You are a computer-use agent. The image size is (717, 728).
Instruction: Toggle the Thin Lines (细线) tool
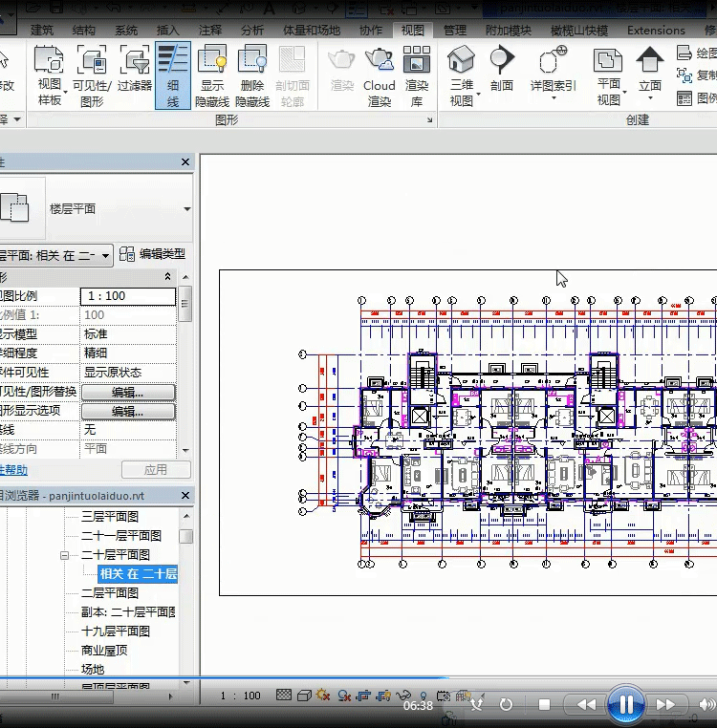point(172,72)
